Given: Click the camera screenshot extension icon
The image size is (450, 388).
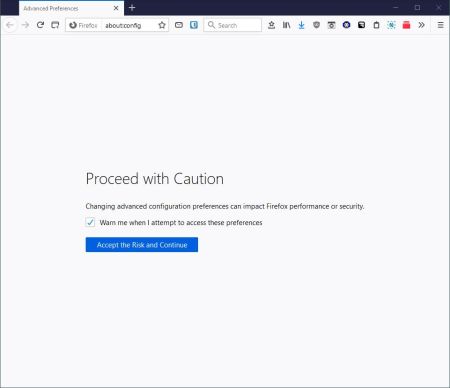Looking at the screenshot, I should click(x=331, y=25).
